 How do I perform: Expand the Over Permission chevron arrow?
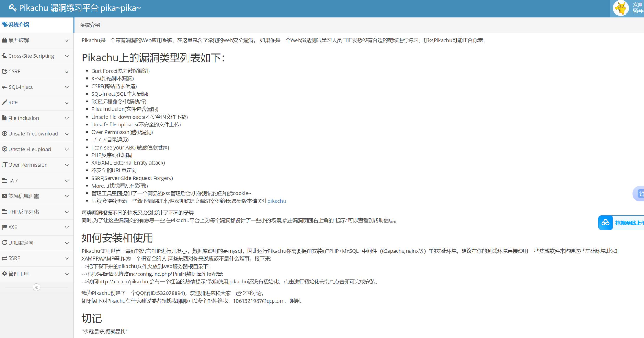[x=67, y=165]
